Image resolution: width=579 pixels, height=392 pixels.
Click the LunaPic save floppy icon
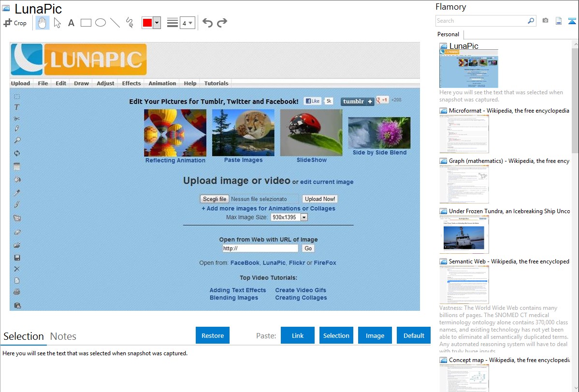[17, 258]
